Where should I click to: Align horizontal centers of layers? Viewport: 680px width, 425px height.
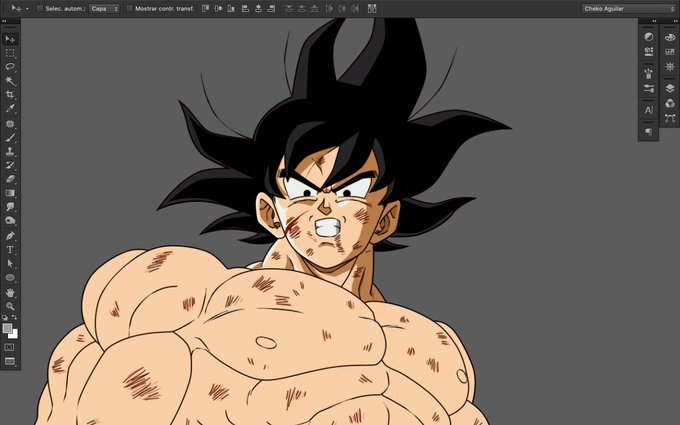[258, 8]
